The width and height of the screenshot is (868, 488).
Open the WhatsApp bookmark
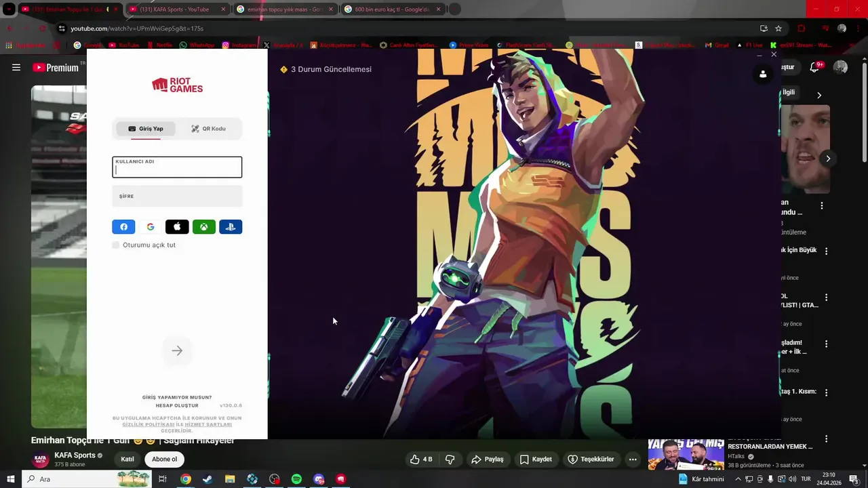click(x=197, y=45)
